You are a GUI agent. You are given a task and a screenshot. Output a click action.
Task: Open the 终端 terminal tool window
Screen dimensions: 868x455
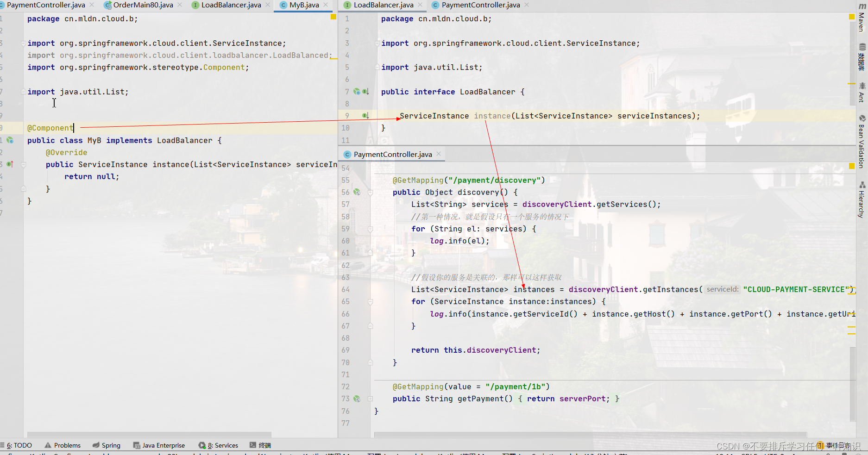[x=260, y=445]
